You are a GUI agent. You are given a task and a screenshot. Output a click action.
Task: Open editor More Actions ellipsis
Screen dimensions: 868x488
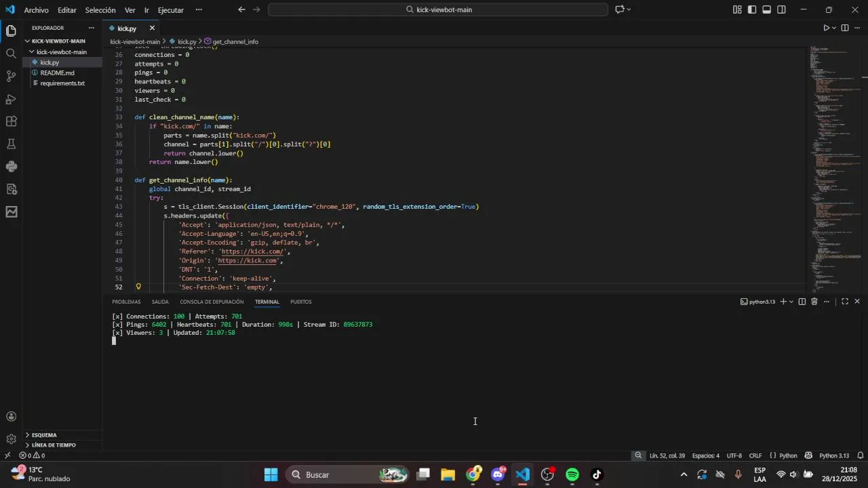pos(857,28)
